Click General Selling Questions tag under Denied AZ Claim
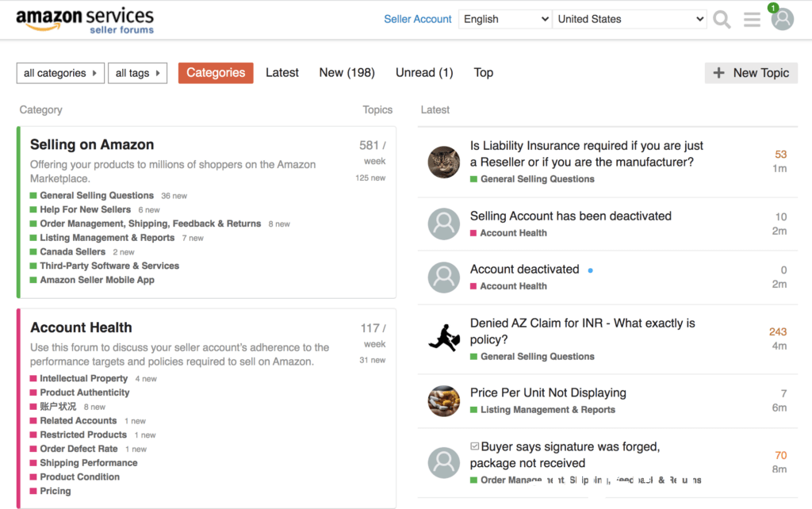The width and height of the screenshot is (812, 509). (538, 356)
